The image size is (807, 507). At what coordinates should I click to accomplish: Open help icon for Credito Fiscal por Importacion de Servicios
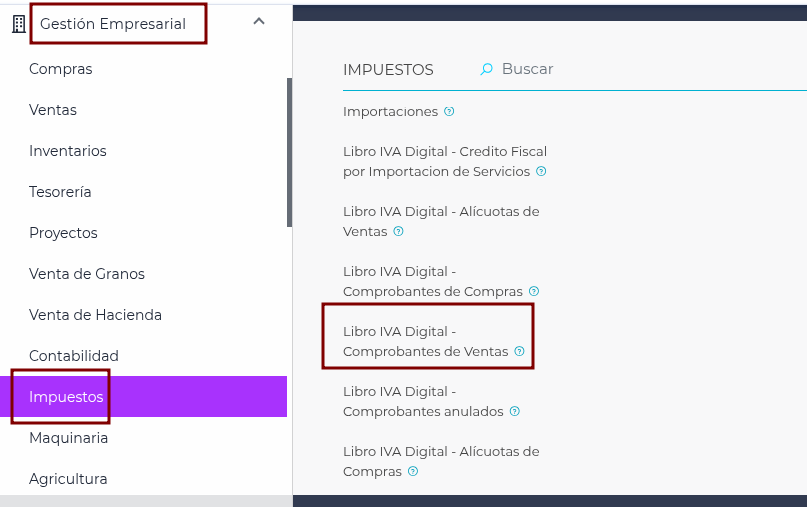[x=541, y=171]
